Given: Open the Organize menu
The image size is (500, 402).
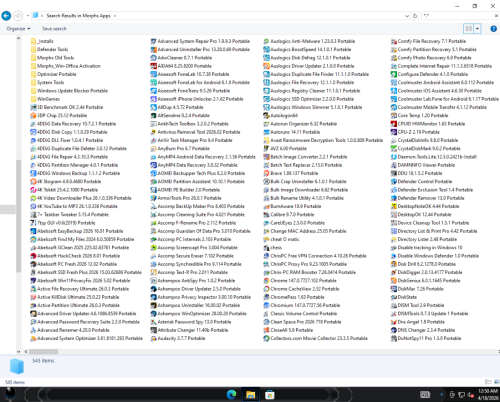Looking at the screenshot, I should 18,29.
